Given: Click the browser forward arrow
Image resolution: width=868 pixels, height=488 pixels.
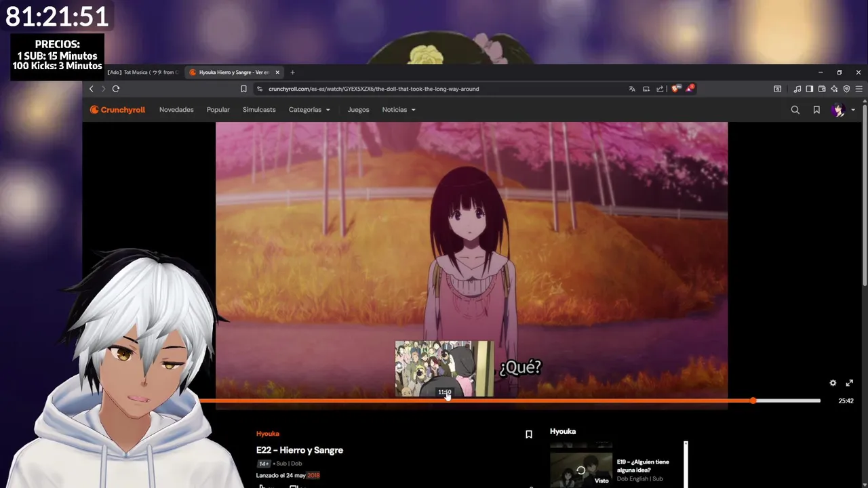Looking at the screenshot, I should tap(103, 89).
